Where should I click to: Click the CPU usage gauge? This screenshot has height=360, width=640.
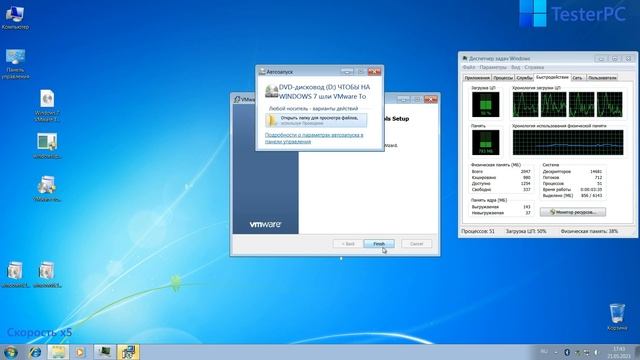coord(486,104)
